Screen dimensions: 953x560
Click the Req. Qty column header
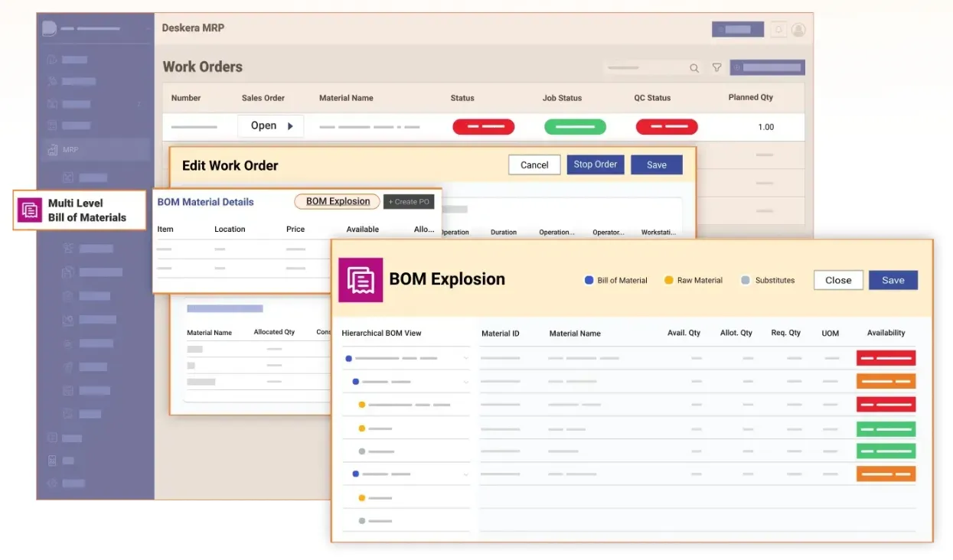786,333
